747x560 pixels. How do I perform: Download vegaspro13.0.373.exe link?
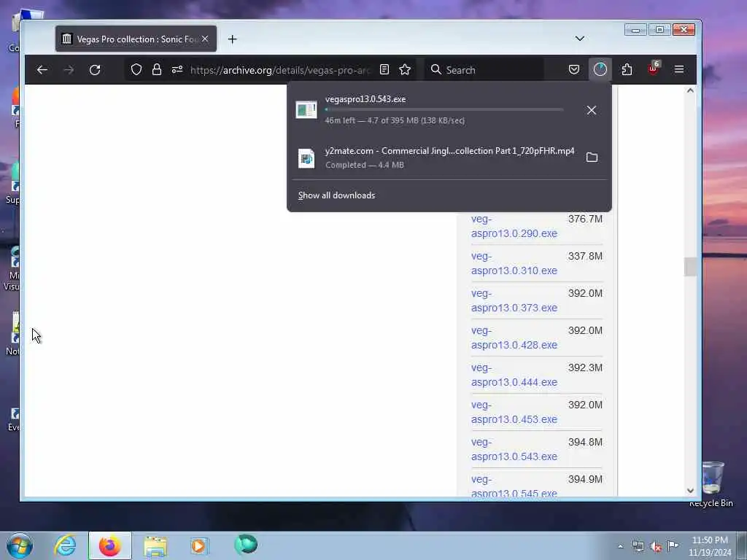[x=514, y=300]
